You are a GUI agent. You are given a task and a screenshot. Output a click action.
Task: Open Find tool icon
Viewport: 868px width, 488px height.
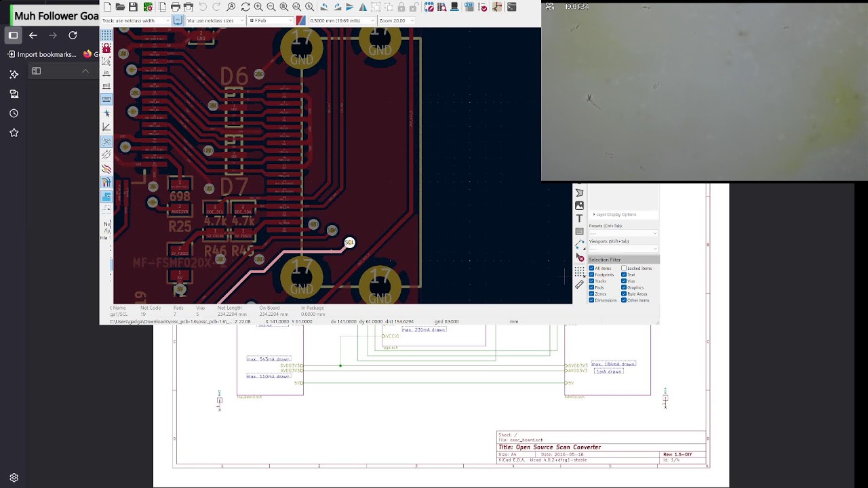point(231,7)
